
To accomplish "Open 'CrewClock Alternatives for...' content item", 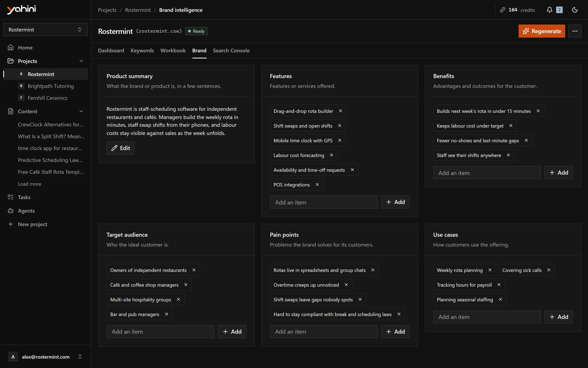I will point(51,124).
